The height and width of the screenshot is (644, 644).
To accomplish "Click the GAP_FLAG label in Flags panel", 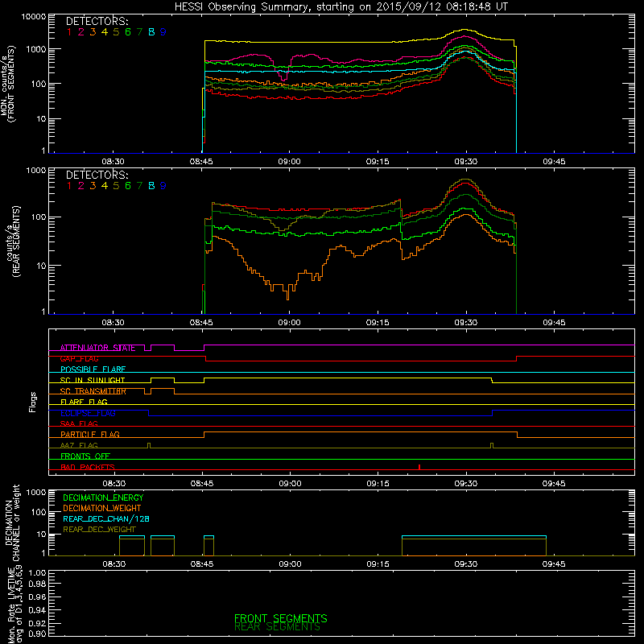I will tap(79, 358).
